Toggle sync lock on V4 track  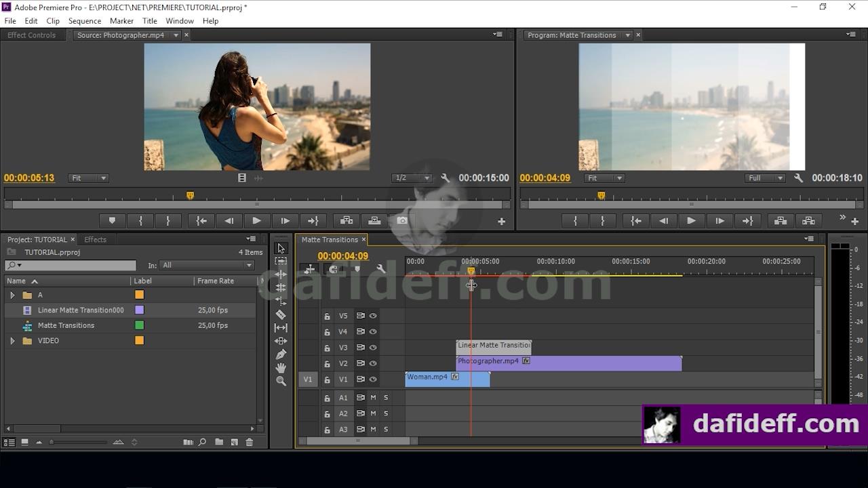pos(361,332)
